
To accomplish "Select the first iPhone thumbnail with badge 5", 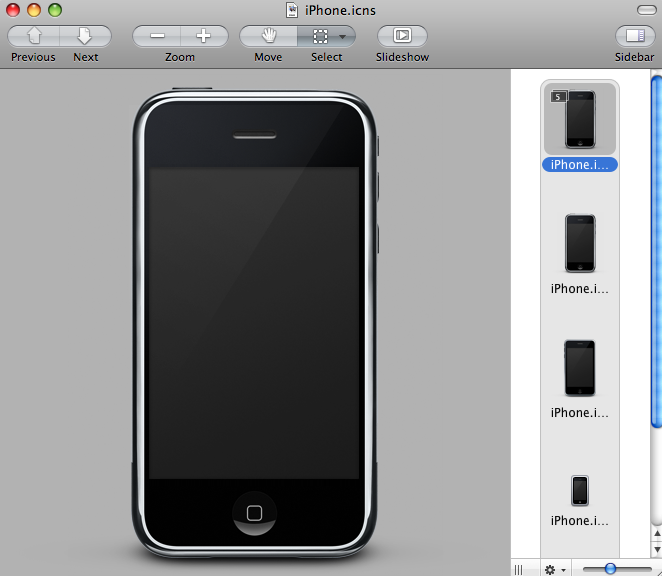I will (x=580, y=119).
